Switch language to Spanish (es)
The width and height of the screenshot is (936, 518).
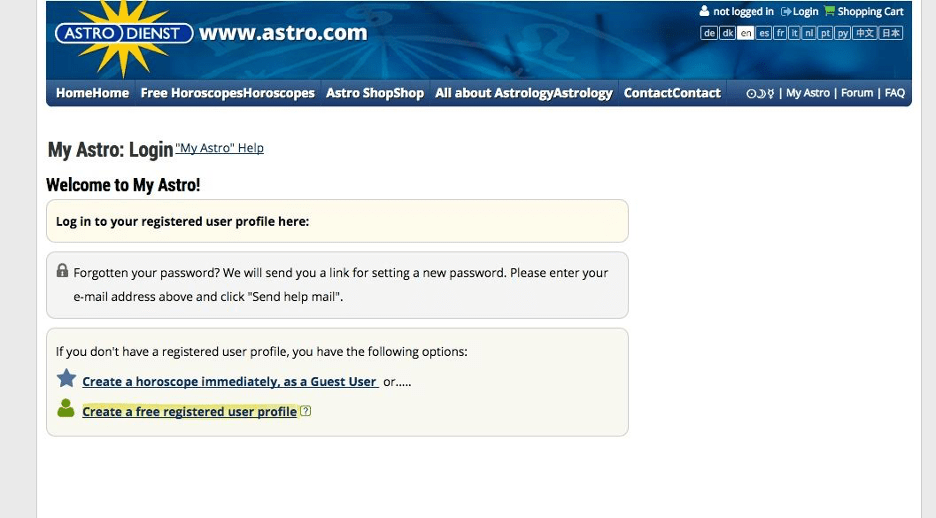(764, 33)
